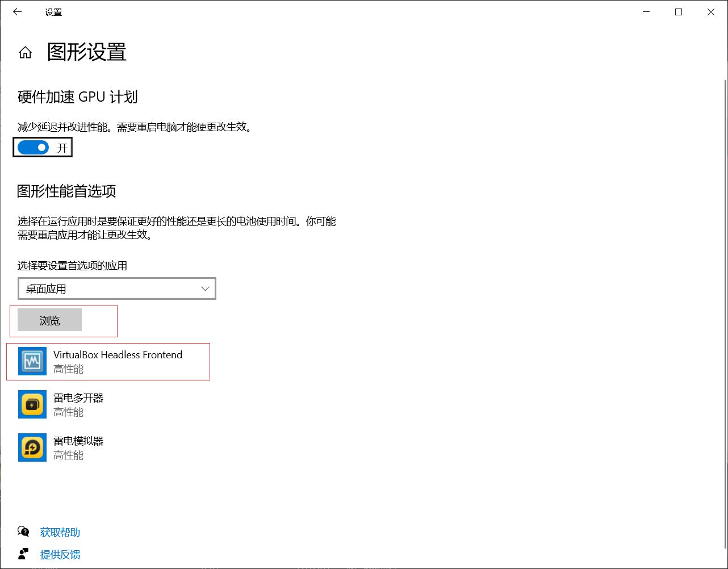The height and width of the screenshot is (569, 728).
Task: Open the 提供反馈 link
Action: click(60, 554)
